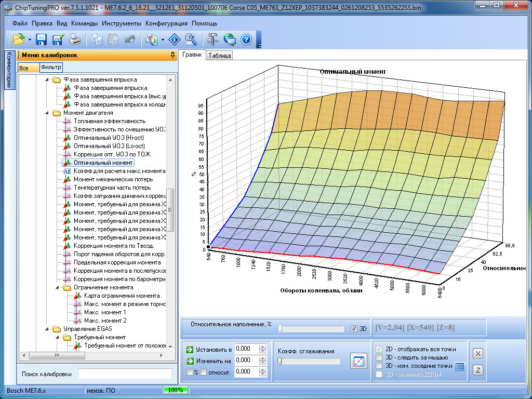This screenshot has width=532, height=399.
Task: Click the 'Коэфф. сглаживания' slider handle
Action: [280, 361]
